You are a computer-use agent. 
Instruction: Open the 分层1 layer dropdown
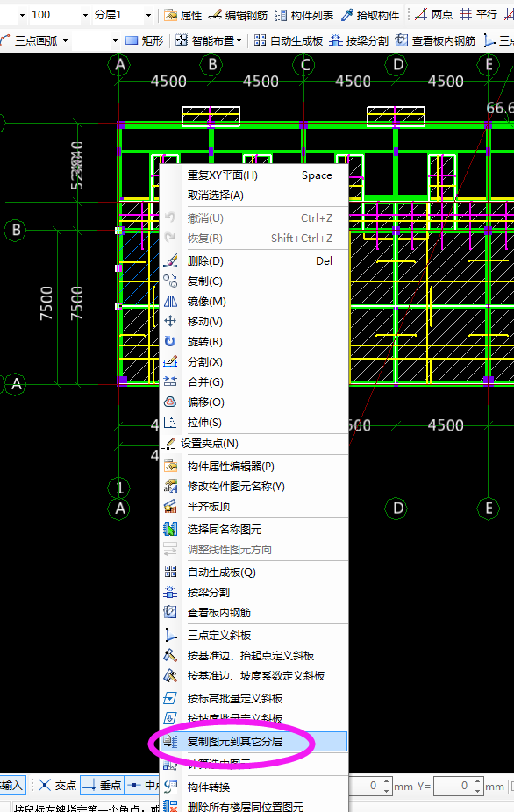[149, 15]
